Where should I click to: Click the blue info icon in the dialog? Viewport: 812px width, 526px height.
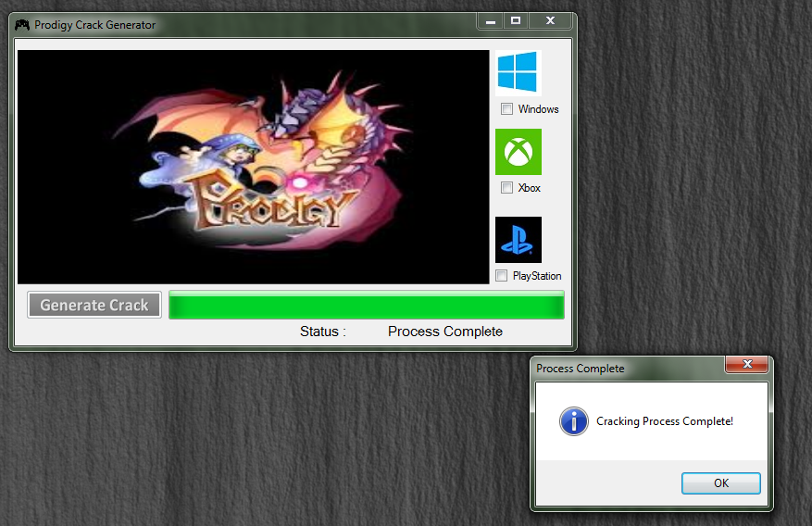click(574, 421)
